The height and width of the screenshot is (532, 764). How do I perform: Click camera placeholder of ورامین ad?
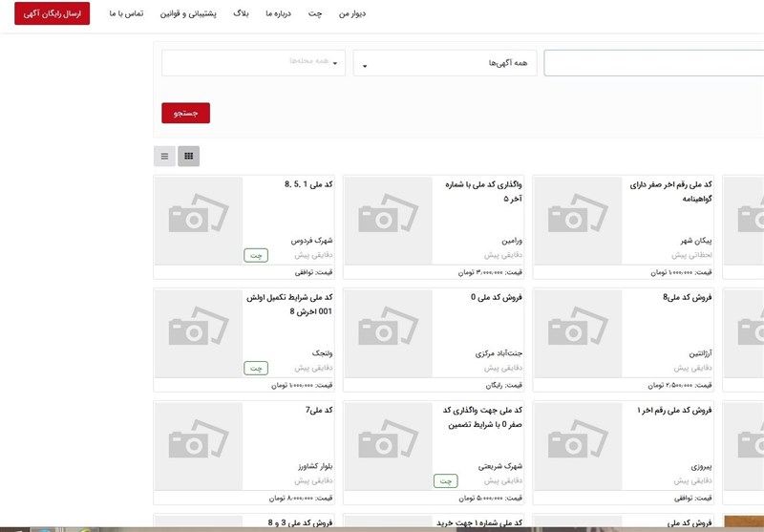(x=388, y=219)
